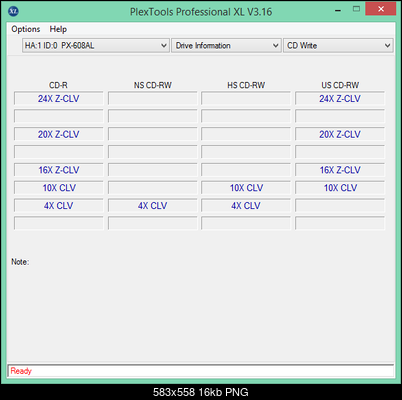Click the PlexTools XL app icon
The height and width of the screenshot is (400, 402).
pos(13,11)
